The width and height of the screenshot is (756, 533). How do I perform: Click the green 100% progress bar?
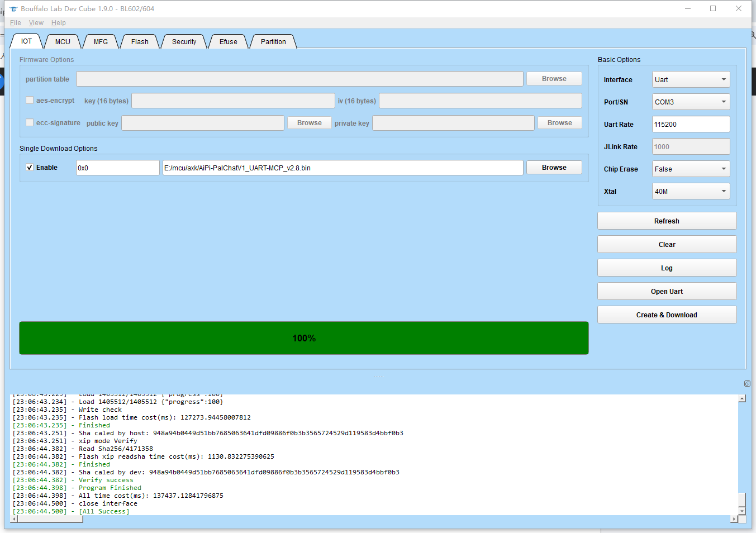304,338
